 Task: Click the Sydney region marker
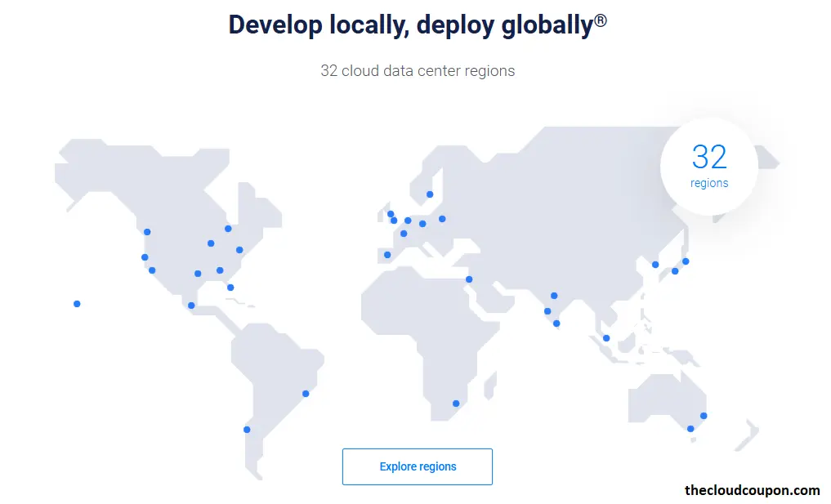[704, 416]
